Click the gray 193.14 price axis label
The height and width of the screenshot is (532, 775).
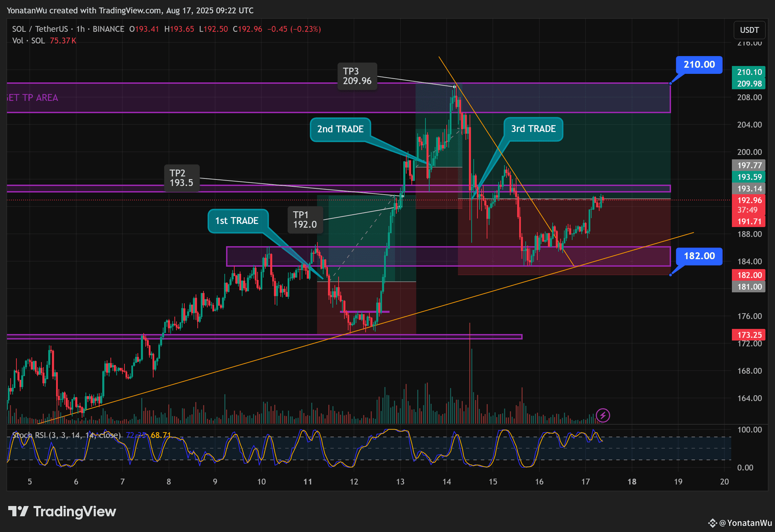[x=748, y=189]
